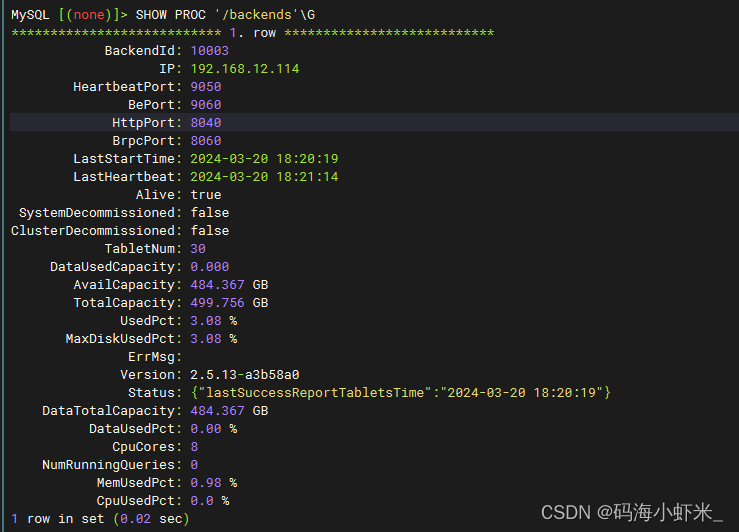
Task: Click the IP address 192.168.12.114
Action: click(x=245, y=69)
